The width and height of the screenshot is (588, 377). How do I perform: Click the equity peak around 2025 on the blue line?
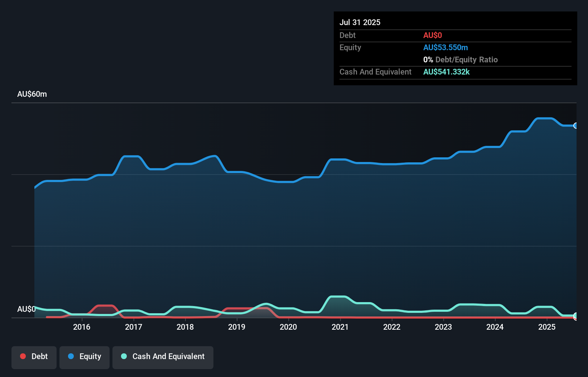coord(544,118)
